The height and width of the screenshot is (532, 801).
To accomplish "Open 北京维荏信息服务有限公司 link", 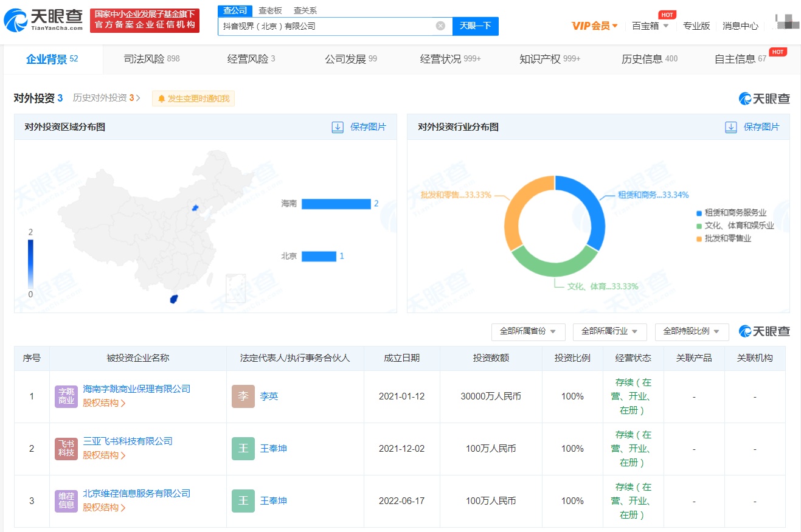I will pos(137,493).
